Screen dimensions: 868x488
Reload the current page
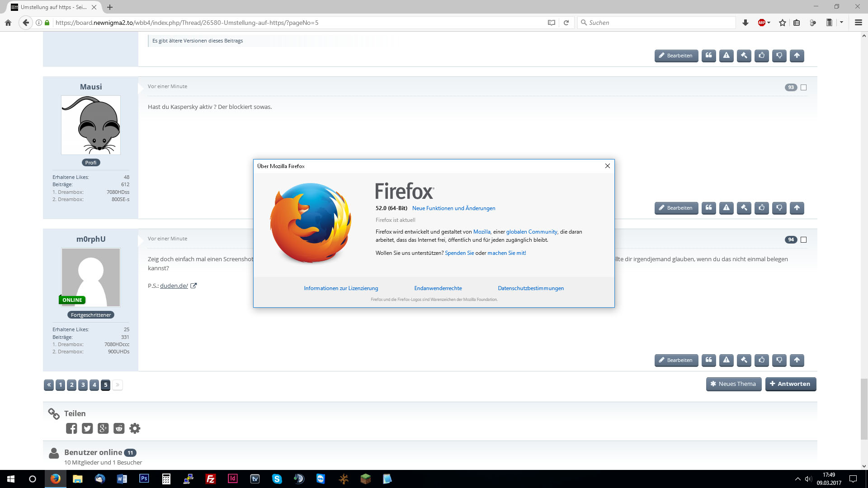click(566, 23)
